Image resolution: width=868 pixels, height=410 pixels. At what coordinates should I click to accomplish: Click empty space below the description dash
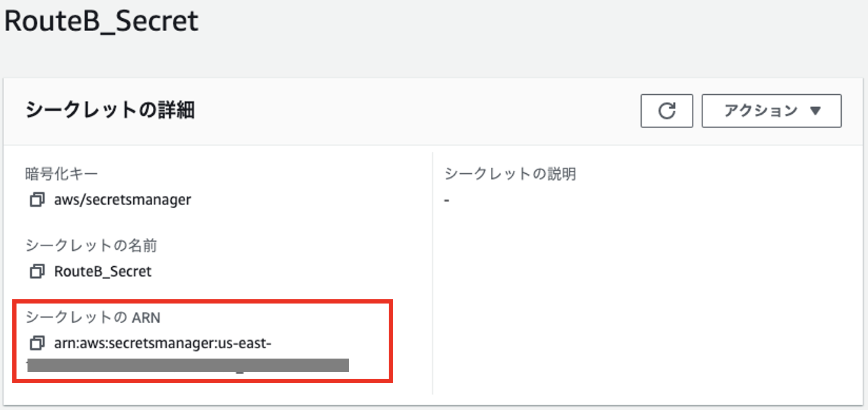[x=611, y=294]
